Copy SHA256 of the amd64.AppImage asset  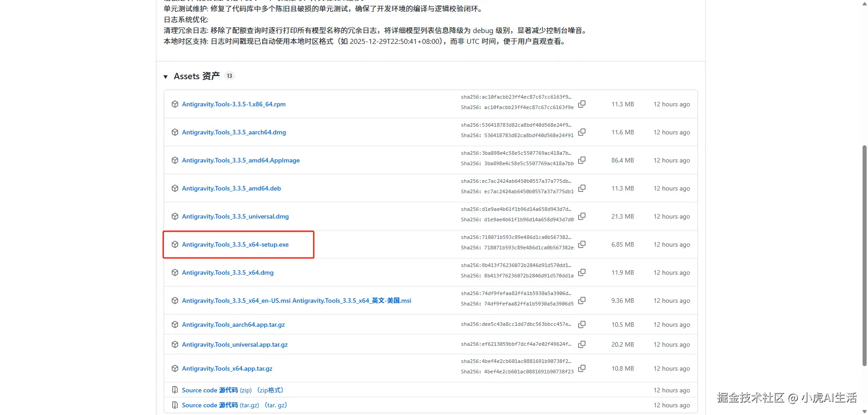pyautogui.click(x=582, y=160)
